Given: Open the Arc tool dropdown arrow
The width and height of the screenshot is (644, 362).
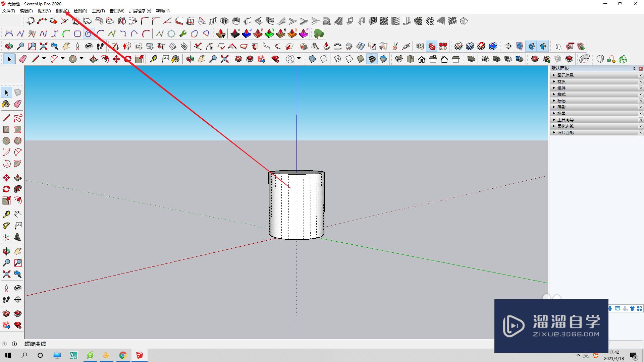Looking at the screenshot, I should tap(63, 59).
